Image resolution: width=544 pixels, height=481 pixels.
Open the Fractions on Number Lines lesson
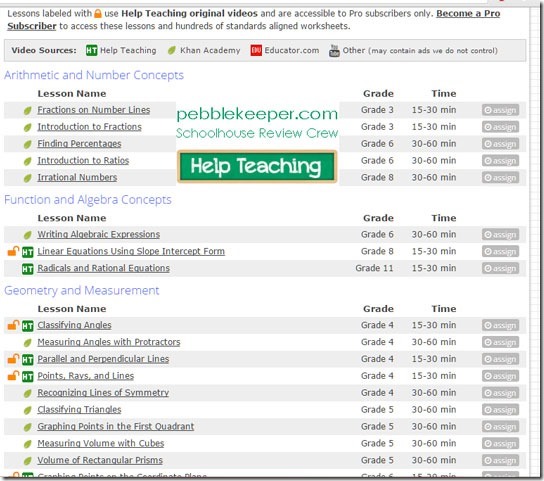(x=94, y=110)
